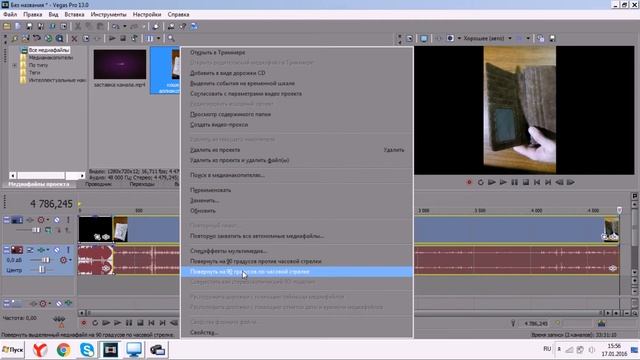Select 'Все медиафайлы' tree folder
640x360 pixels.
click(49, 50)
